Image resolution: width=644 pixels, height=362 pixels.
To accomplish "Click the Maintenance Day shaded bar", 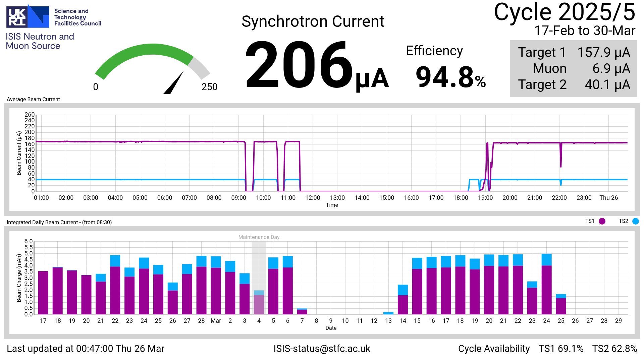I will 259,268.
